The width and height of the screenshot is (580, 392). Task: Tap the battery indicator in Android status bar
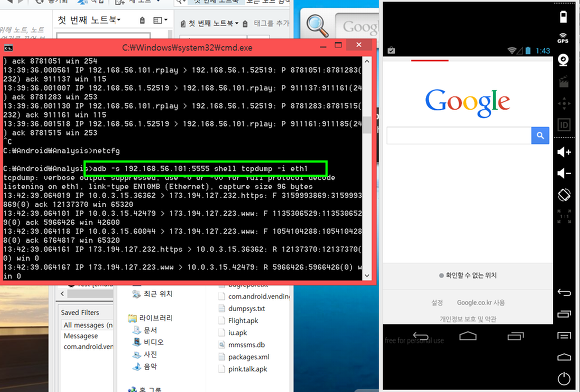click(528, 50)
